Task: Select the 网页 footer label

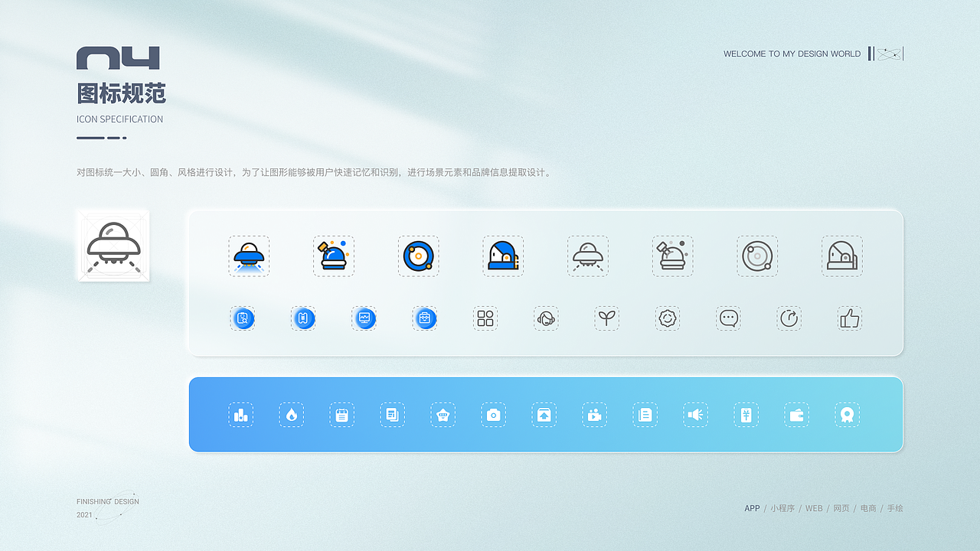Action: click(841, 508)
